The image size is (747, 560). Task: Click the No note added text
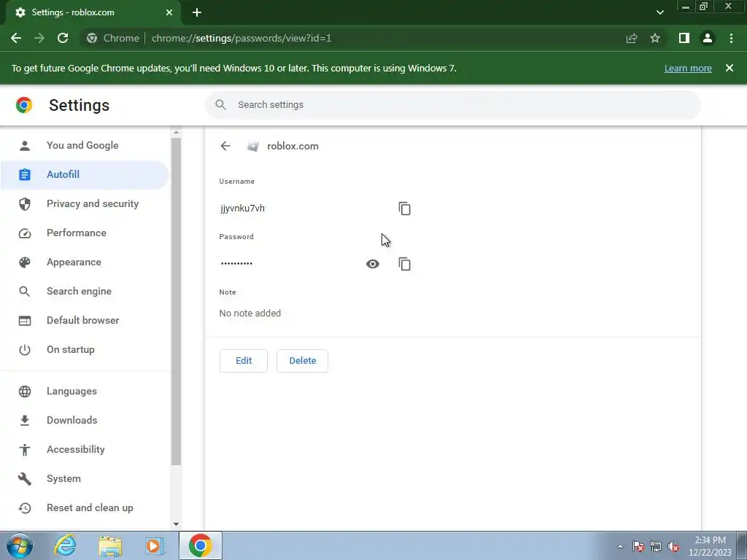pyautogui.click(x=250, y=314)
